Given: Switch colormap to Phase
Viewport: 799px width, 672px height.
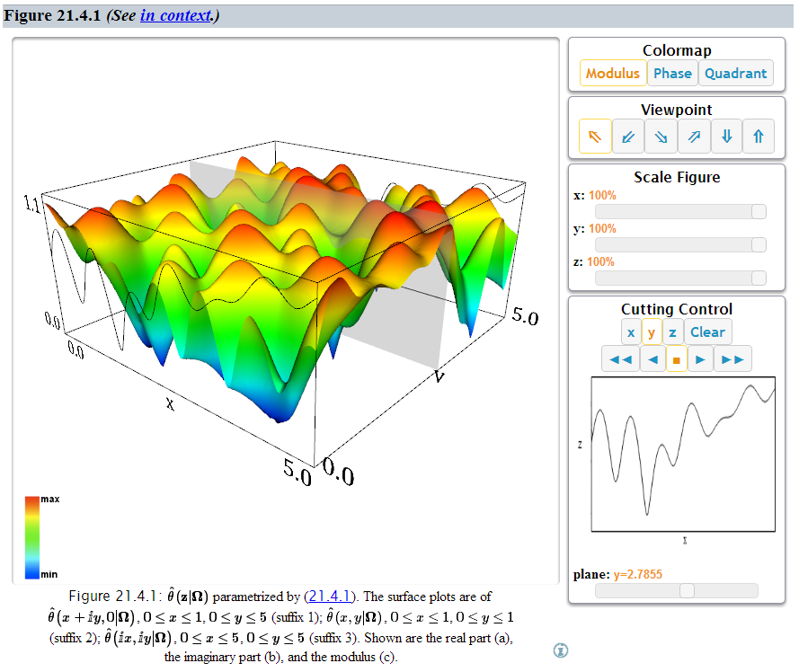Looking at the screenshot, I should 672,74.
